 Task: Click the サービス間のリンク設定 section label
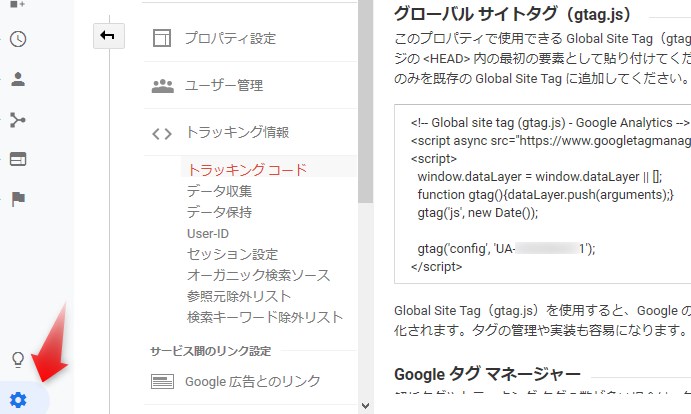point(211,351)
